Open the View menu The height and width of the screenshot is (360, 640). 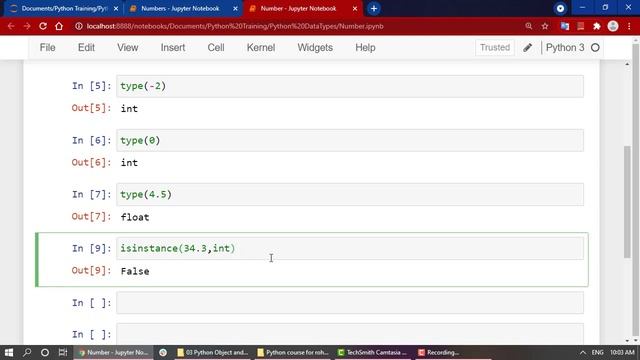tap(128, 48)
